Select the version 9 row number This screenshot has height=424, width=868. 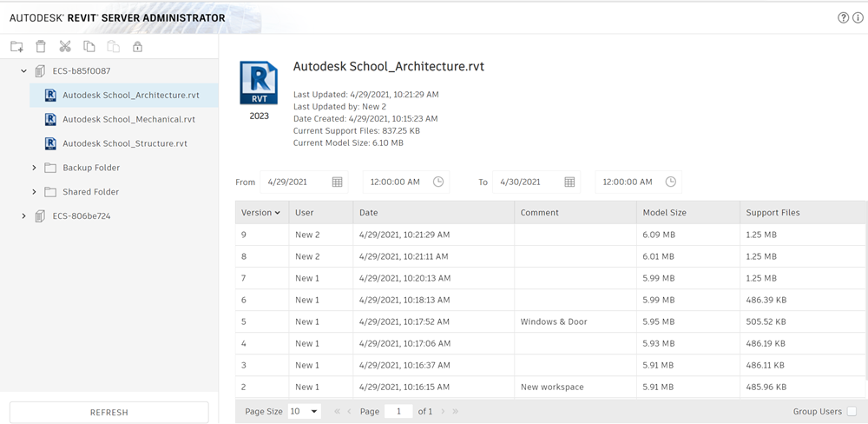(244, 235)
